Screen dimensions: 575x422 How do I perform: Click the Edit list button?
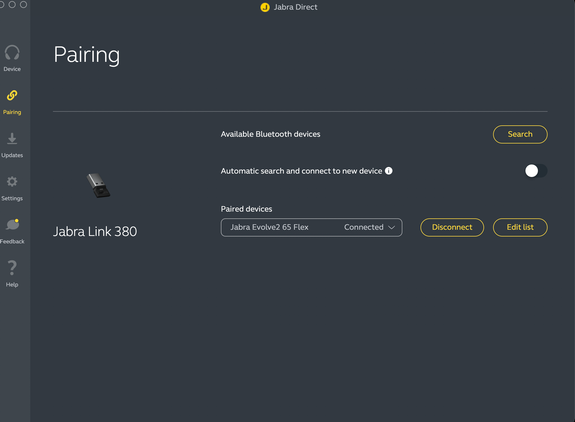click(520, 227)
